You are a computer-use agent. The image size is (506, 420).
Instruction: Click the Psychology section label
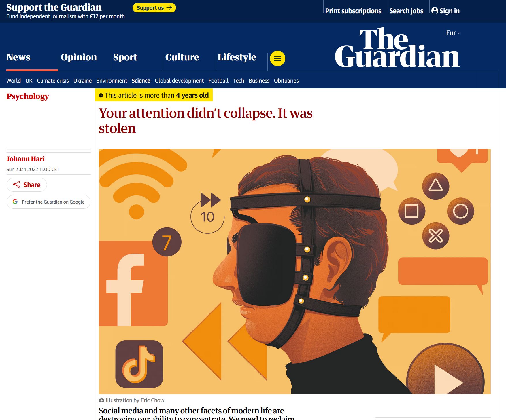click(x=28, y=96)
